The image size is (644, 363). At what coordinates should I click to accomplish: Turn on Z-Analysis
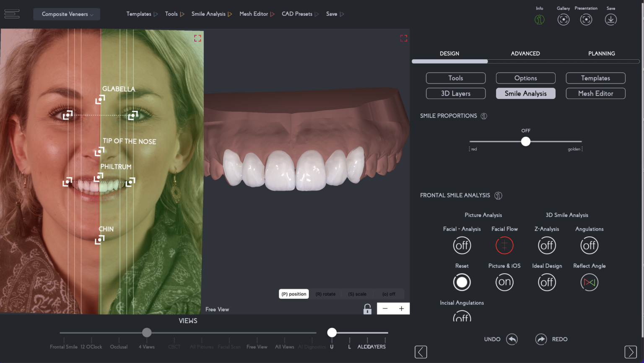click(547, 245)
